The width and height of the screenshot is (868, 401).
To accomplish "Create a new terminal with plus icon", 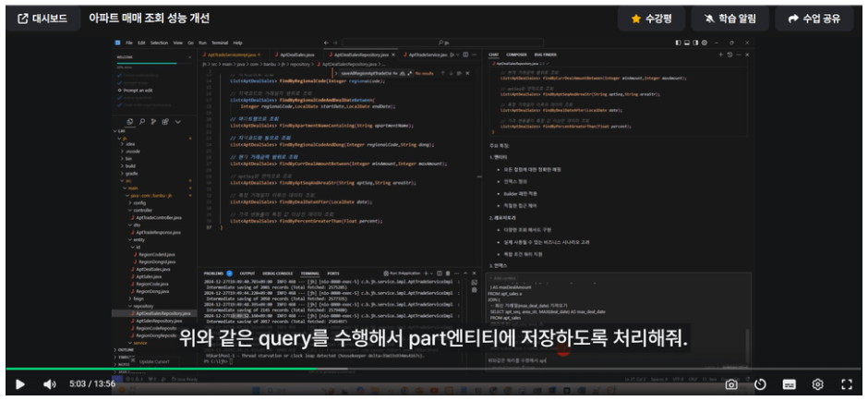I will (426, 273).
